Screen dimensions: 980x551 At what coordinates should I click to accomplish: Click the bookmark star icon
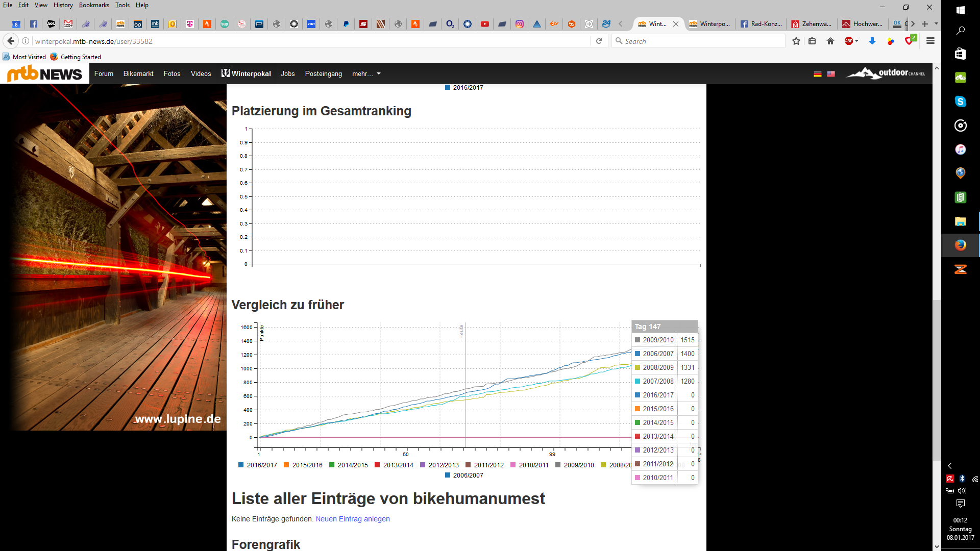point(796,41)
